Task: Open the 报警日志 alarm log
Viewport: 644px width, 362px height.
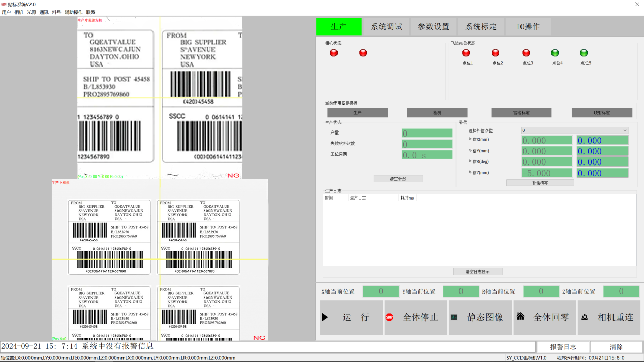Action: coord(563,347)
